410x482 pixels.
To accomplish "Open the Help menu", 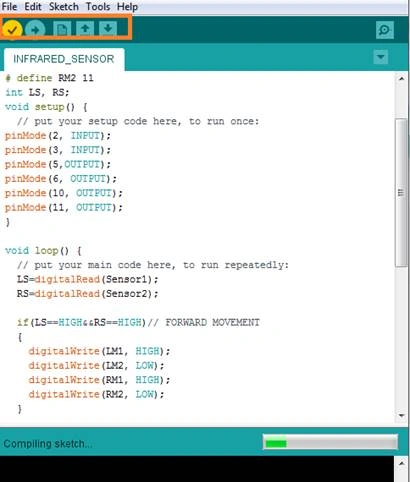I will tap(127, 7).
